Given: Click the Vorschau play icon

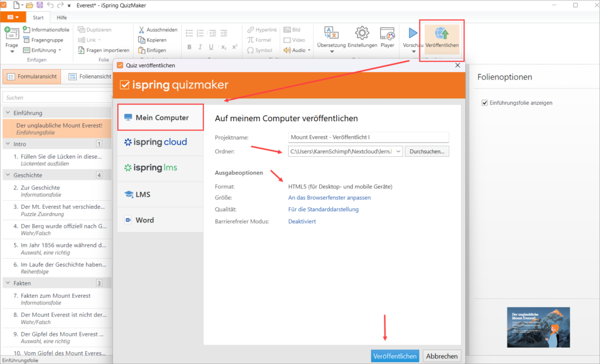Looking at the screenshot, I should 412,33.
